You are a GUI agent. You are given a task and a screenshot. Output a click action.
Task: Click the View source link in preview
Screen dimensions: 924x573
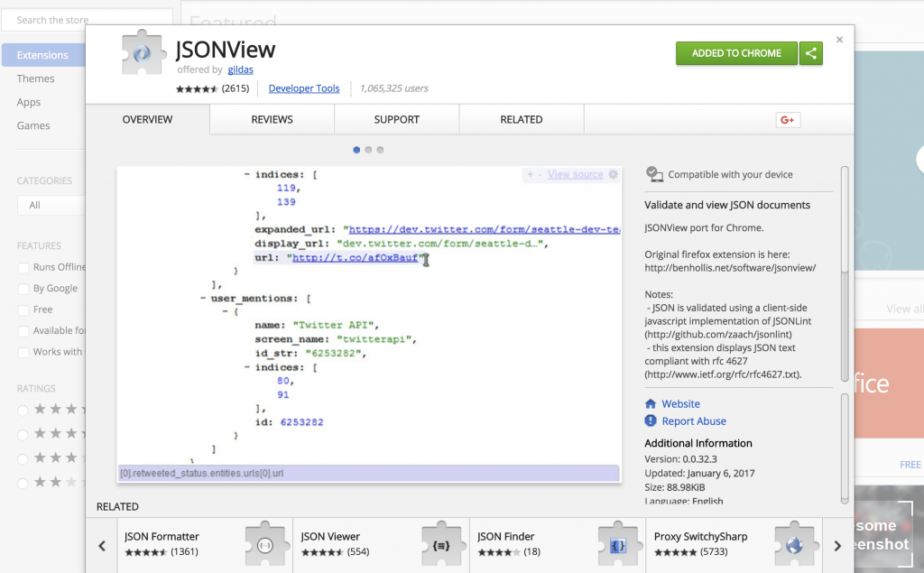coord(575,174)
